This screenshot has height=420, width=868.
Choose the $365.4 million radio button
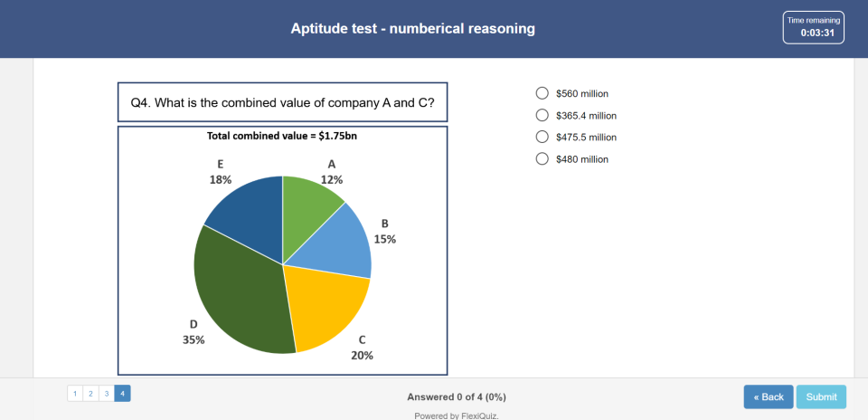click(x=542, y=115)
